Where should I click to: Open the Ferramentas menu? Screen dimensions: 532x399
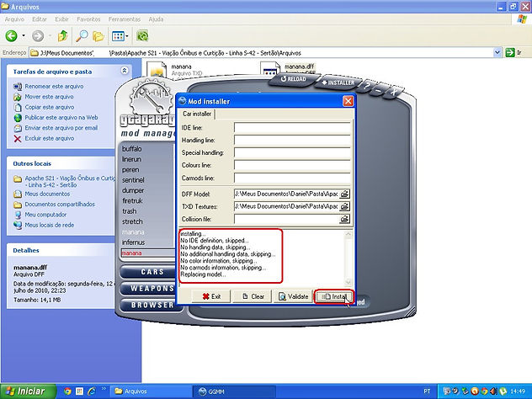[125, 19]
